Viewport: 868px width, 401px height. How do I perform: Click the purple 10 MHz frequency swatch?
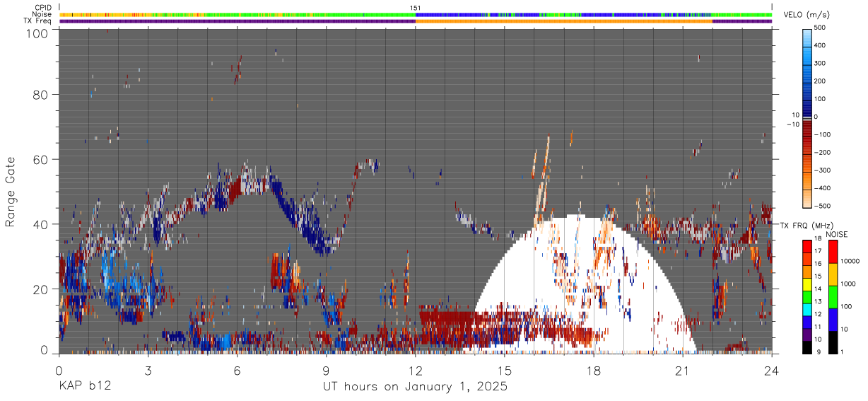pyautogui.click(x=807, y=335)
